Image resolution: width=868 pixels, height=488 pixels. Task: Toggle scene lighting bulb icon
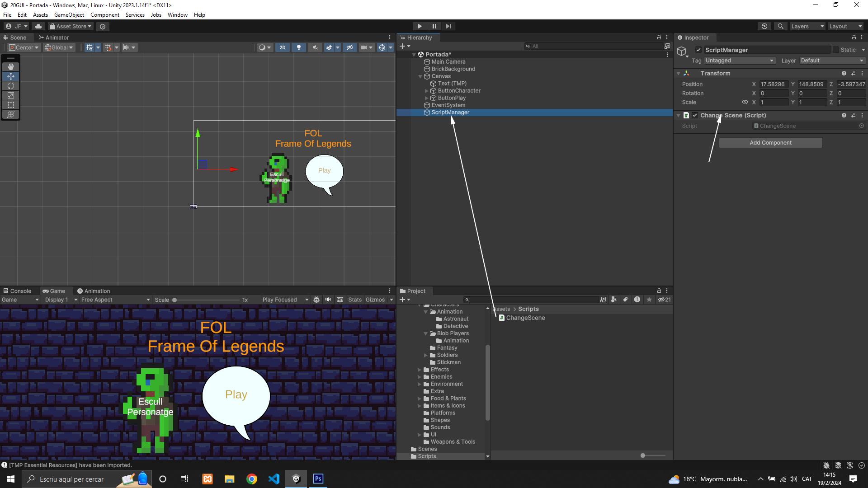tap(298, 47)
